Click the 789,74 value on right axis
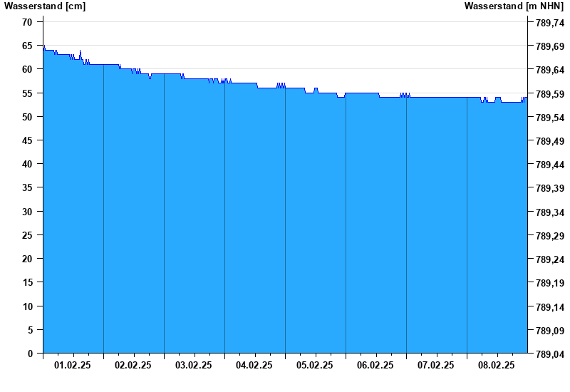The image size is (570, 392). tap(550, 23)
